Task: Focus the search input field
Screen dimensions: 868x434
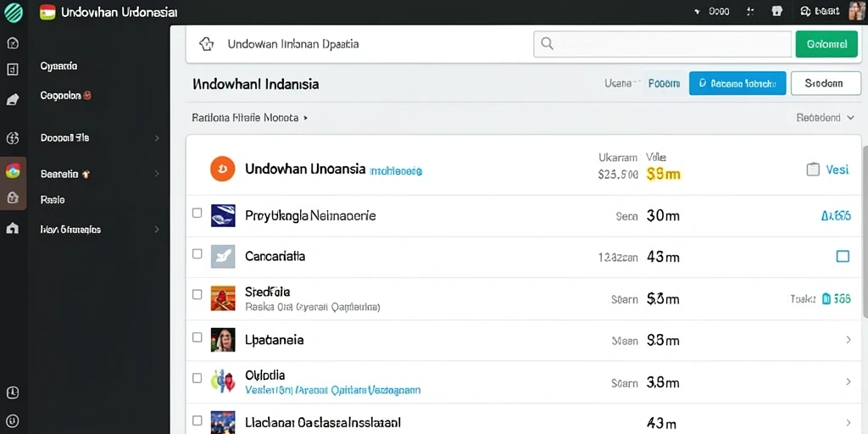Action: (x=662, y=44)
